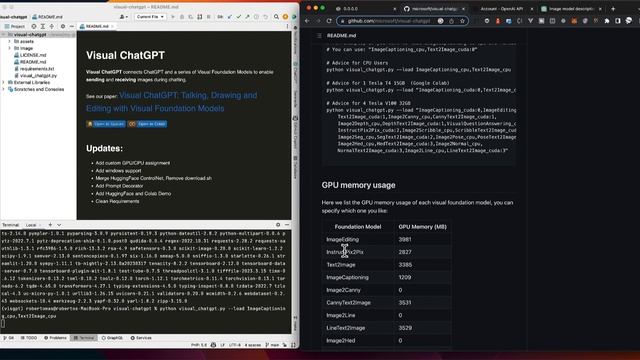This screenshot has width=640, height=360.
Task: Click the user account icon in IDE toolbar
Action: 123,17
